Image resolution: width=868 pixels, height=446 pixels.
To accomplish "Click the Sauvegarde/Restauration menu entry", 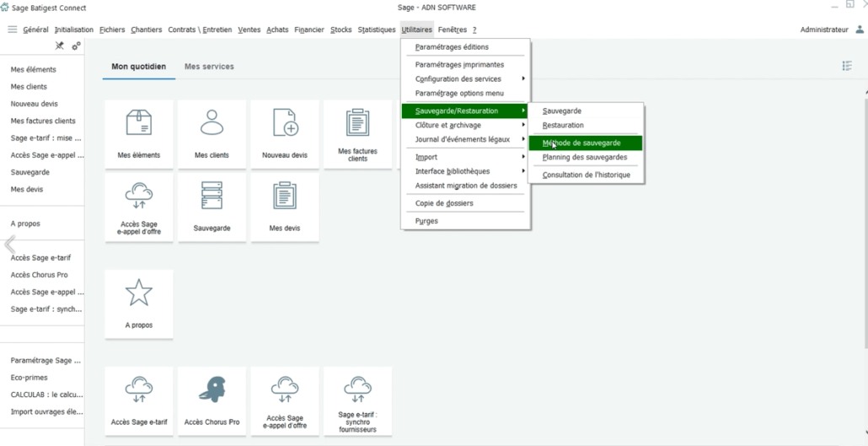I will [x=465, y=110].
